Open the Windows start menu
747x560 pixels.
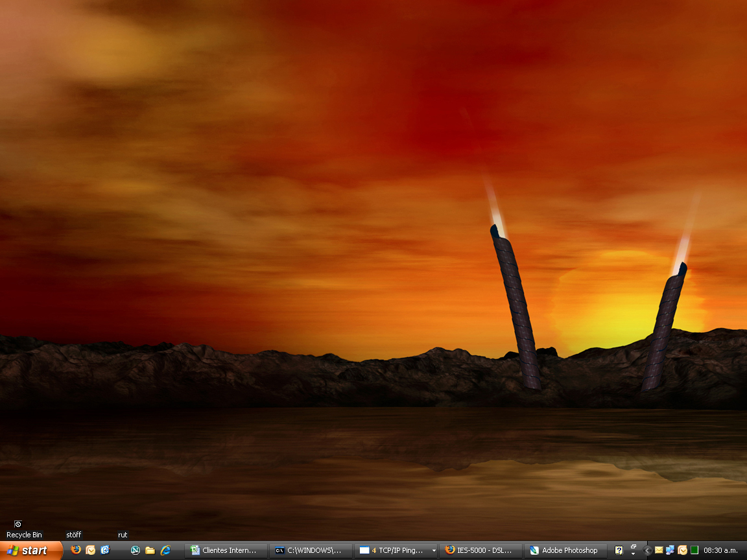click(30, 550)
